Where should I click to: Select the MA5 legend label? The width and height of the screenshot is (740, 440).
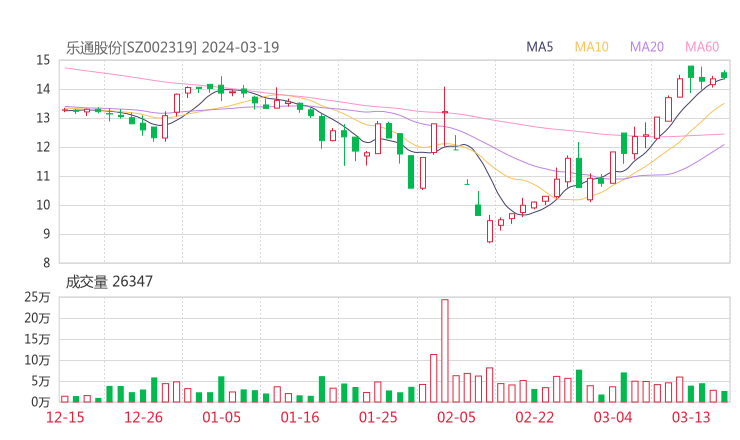click(x=539, y=47)
